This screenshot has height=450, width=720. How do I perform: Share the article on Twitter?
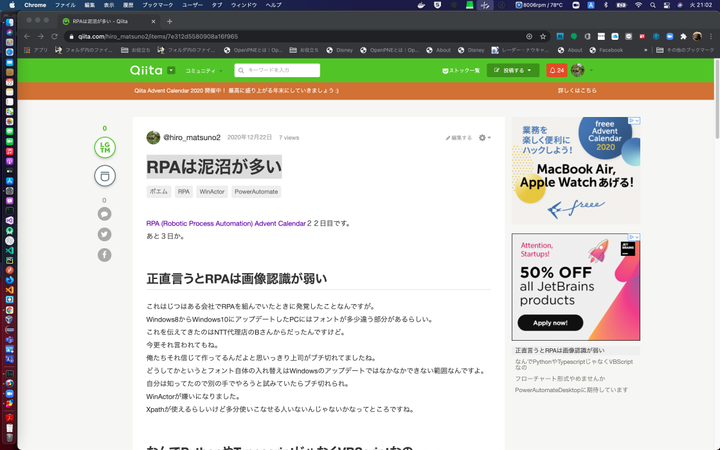tap(104, 234)
